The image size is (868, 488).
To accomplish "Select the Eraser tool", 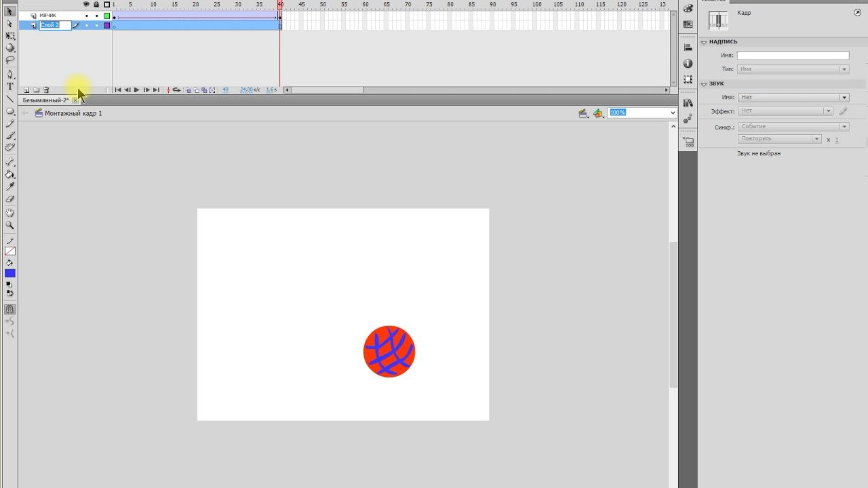I will point(9,199).
